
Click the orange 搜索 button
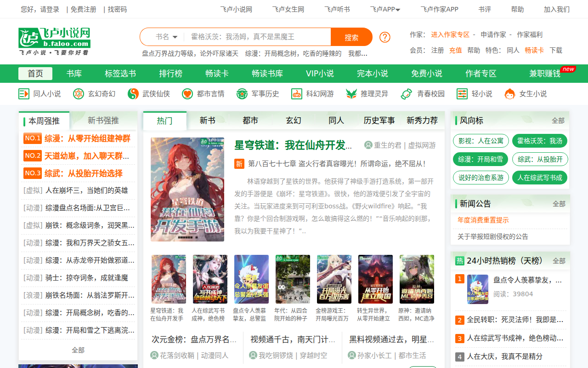tap(351, 37)
